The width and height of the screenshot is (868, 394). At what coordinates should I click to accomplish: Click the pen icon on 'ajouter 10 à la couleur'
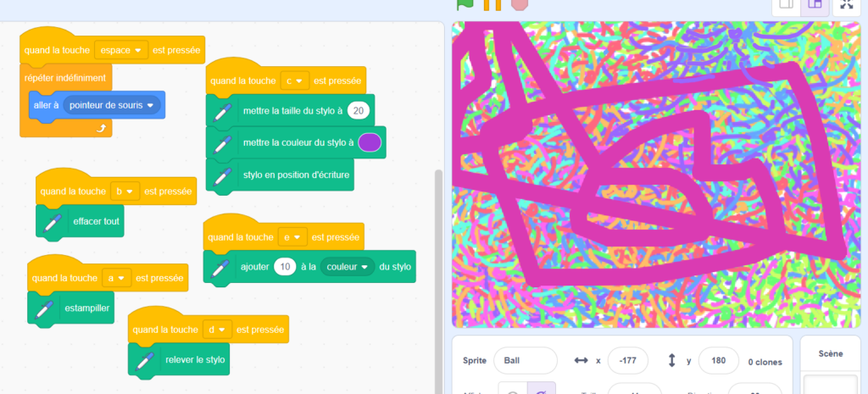tap(220, 267)
